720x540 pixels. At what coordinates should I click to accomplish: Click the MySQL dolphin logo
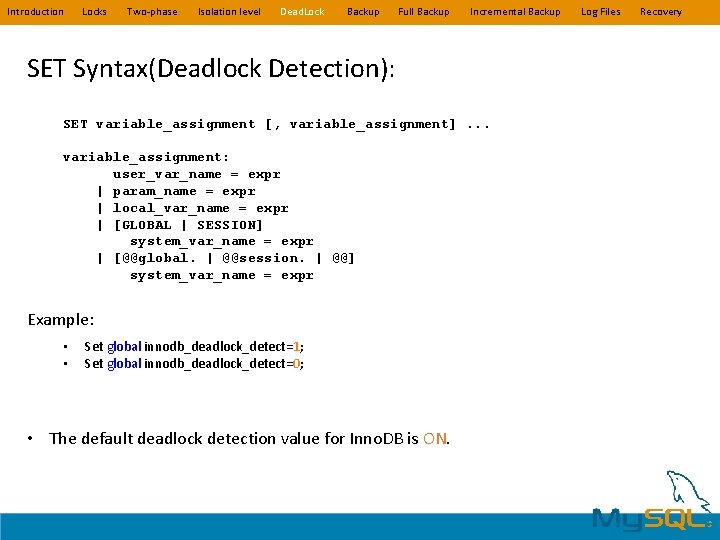[653, 501]
